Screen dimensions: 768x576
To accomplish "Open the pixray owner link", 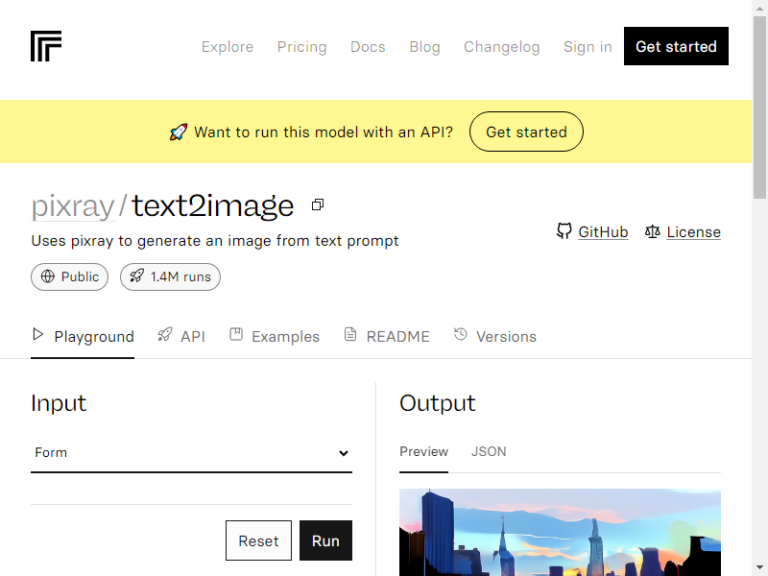I will click(x=73, y=206).
